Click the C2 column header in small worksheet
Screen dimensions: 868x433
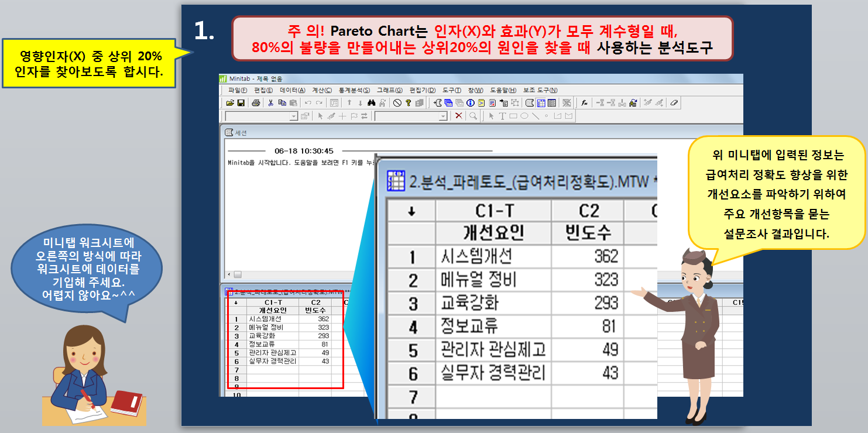pyautogui.click(x=315, y=303)
